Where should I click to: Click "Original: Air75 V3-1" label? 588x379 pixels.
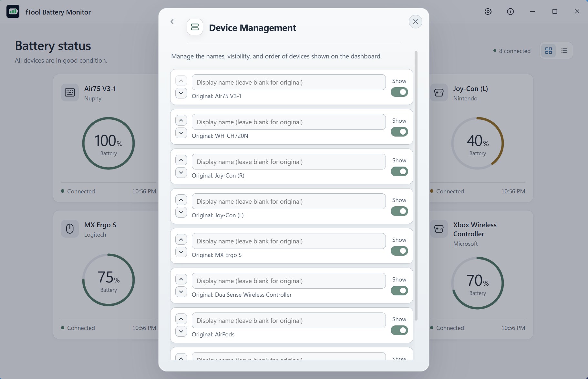(x=216, y=96)
